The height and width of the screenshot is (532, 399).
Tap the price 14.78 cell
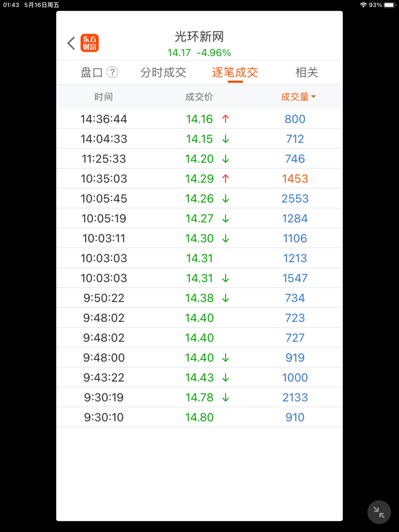199,398
